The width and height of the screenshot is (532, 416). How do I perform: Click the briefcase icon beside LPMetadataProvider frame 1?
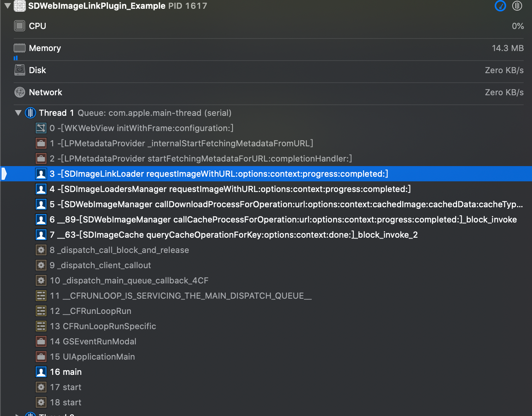point(41,143)
